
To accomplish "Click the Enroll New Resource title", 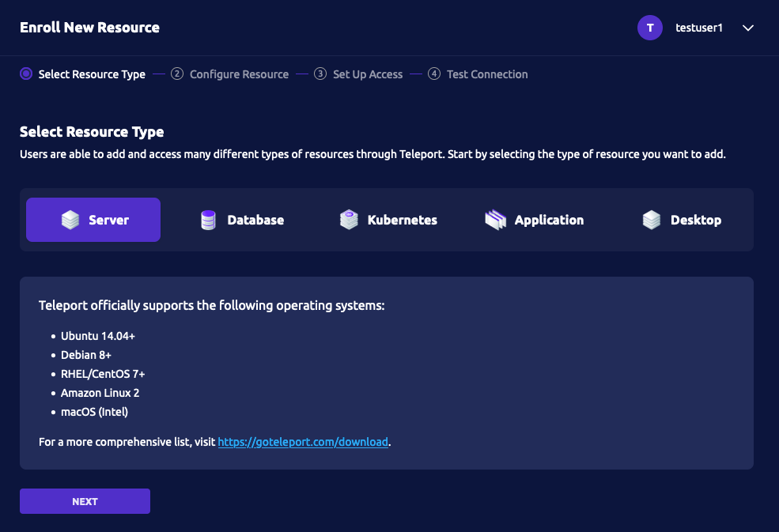I will point(89,28).
